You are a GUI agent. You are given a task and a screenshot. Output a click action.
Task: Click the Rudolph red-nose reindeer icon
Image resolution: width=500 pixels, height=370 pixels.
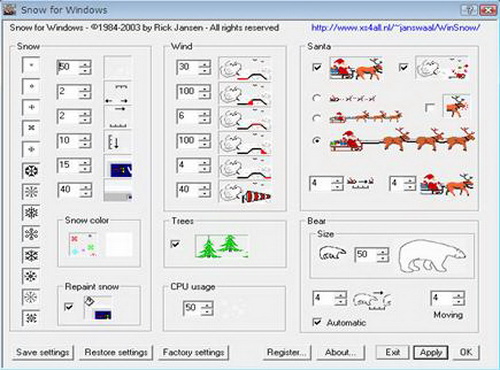click(456, 106)
